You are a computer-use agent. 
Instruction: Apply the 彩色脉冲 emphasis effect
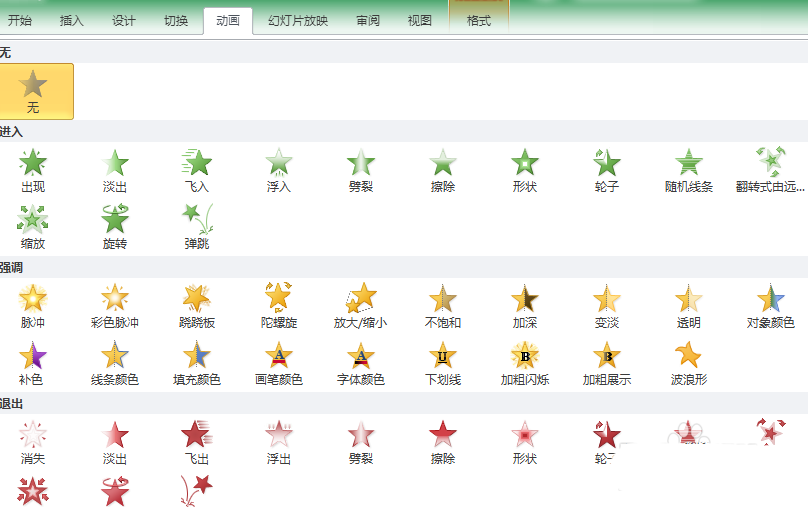(115, 307)
